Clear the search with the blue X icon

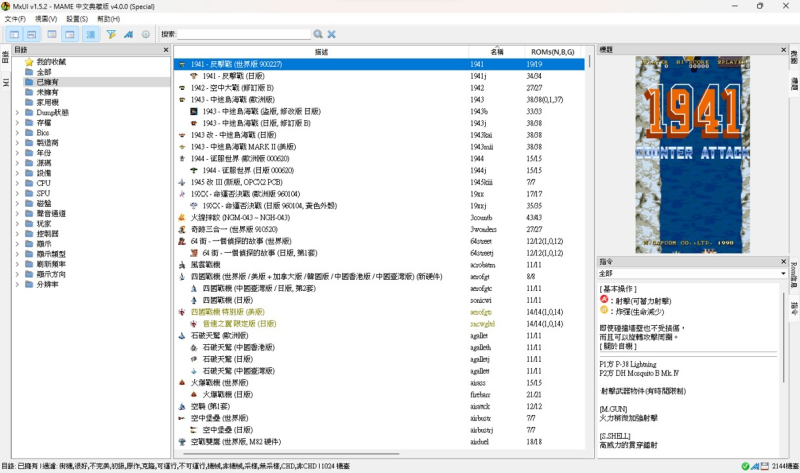(332, 34)
